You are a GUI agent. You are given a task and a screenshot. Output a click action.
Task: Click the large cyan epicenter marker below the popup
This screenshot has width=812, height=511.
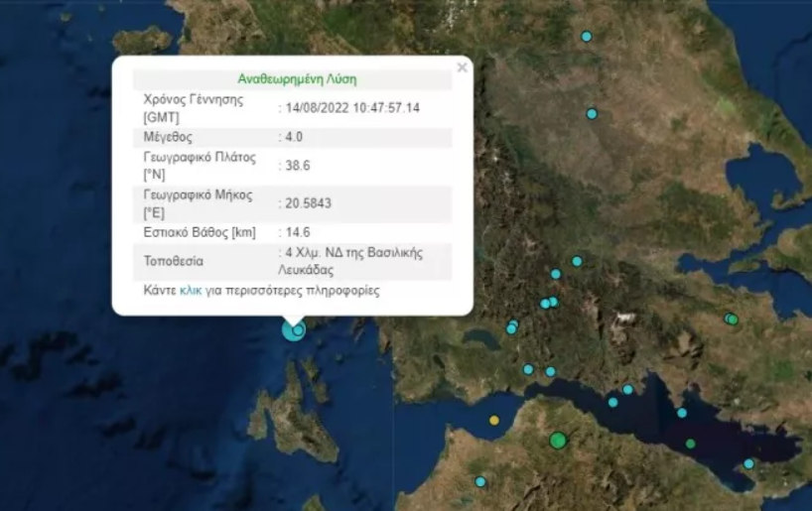pyautogui.click(x=294, y=329)
